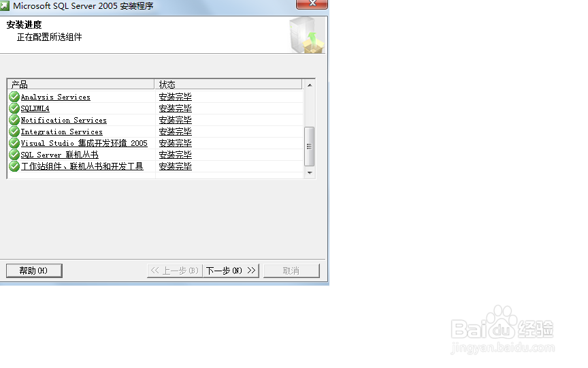This screenshot has height=368, width=588.
Task: Click the list scrollbar up arrow
Action: point(310,85)
